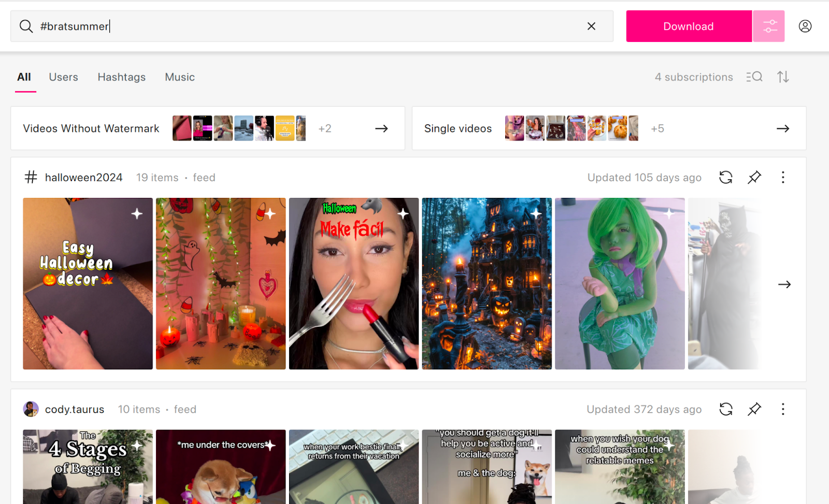Screen dimensions: 829x504
Task: Select sparkle icon on Make fácil video
Action: pyautogui.click(x=403, y=213)
